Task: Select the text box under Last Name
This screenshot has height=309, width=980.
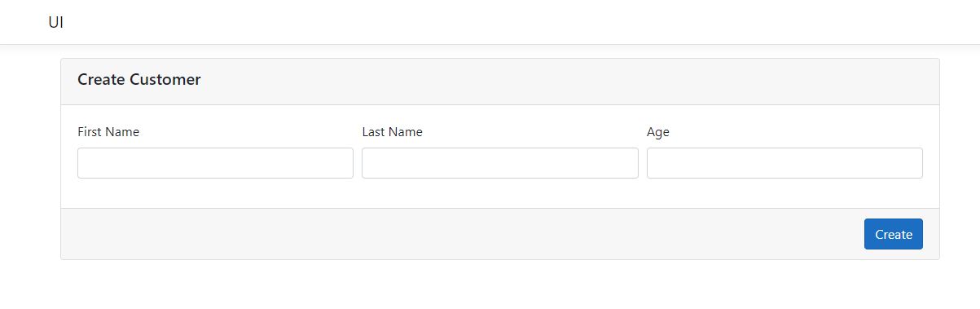Action: coord(500,163)
